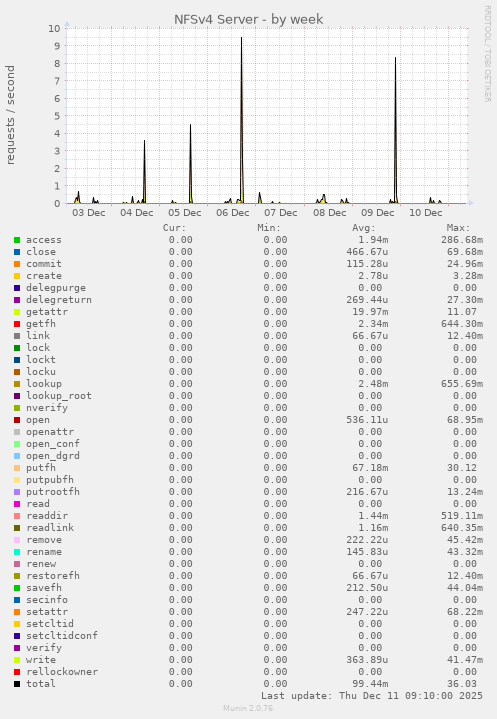Image resolution: width=497 pixels, height=719 pixels.
Task: Select the orange commit legend swatch
Action: [x=17, y=264]
